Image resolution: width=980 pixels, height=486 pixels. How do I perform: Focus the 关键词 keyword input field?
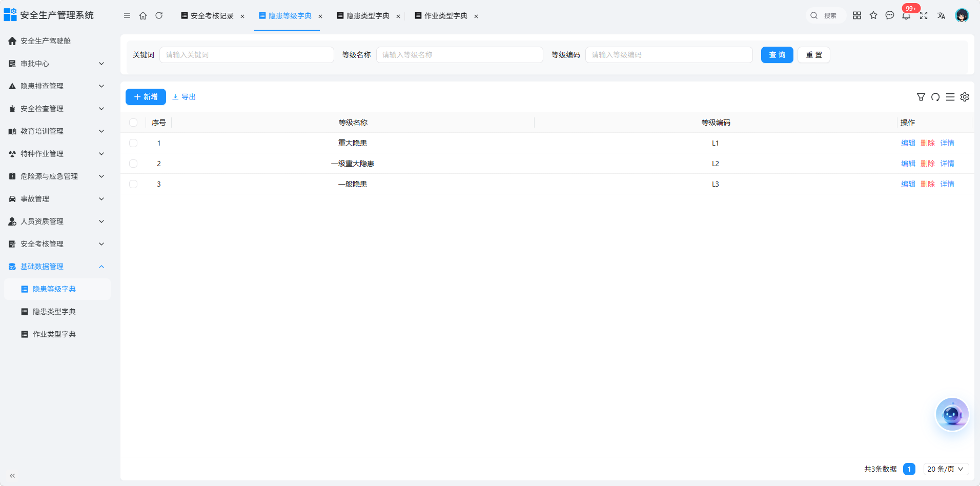[x=247, y=55]
